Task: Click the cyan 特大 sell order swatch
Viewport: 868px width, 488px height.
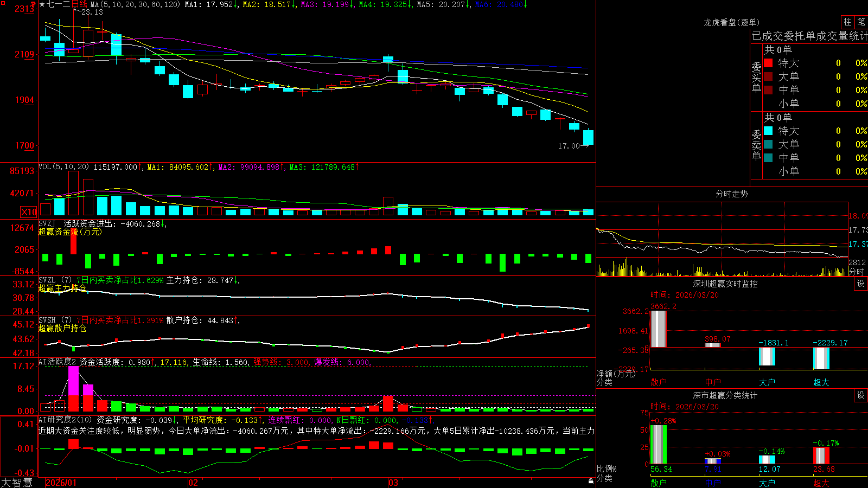Action: 768,131
